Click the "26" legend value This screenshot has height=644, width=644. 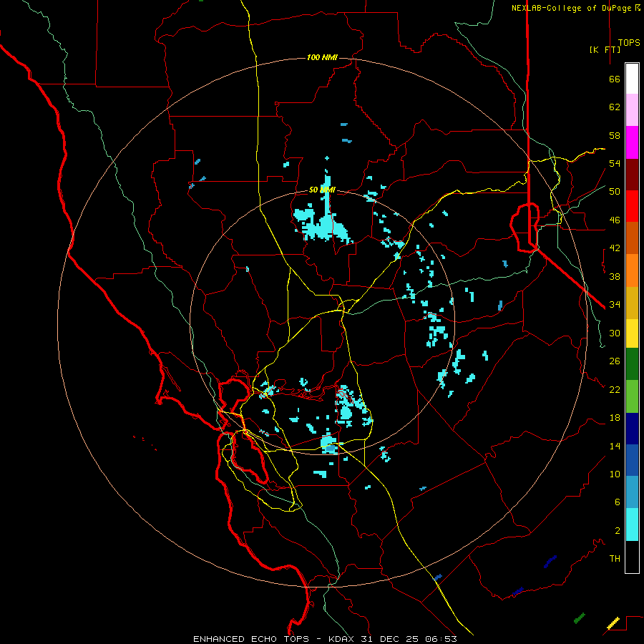click(615, 361)
